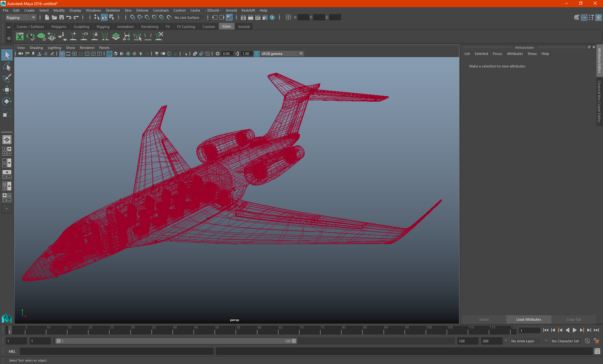
Task: Expand the No Anim Layer dropdown
Action: [x=526, y=341]
